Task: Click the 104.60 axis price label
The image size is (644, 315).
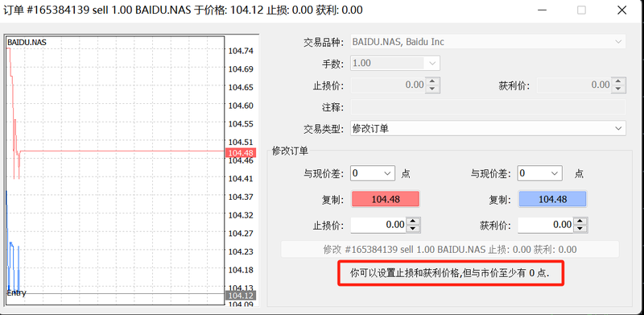Action: pyautogui.click(x=241, y=106)
